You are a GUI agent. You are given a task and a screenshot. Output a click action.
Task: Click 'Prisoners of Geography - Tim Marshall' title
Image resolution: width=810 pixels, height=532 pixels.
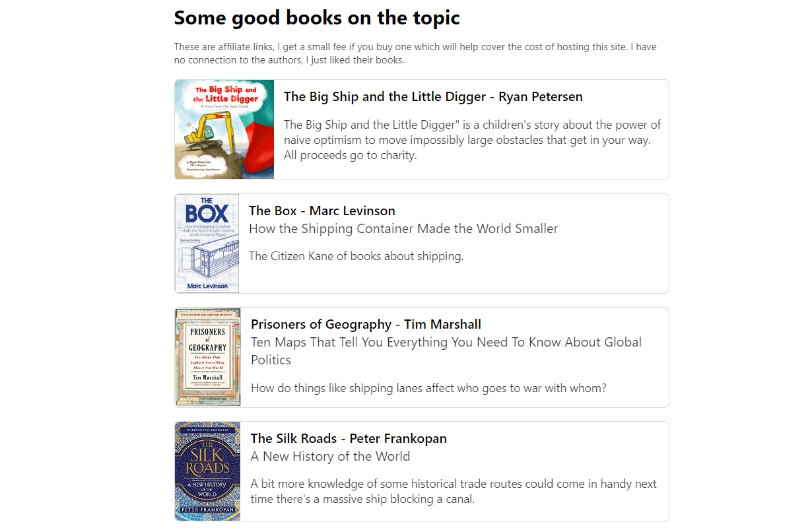point(366,324)
